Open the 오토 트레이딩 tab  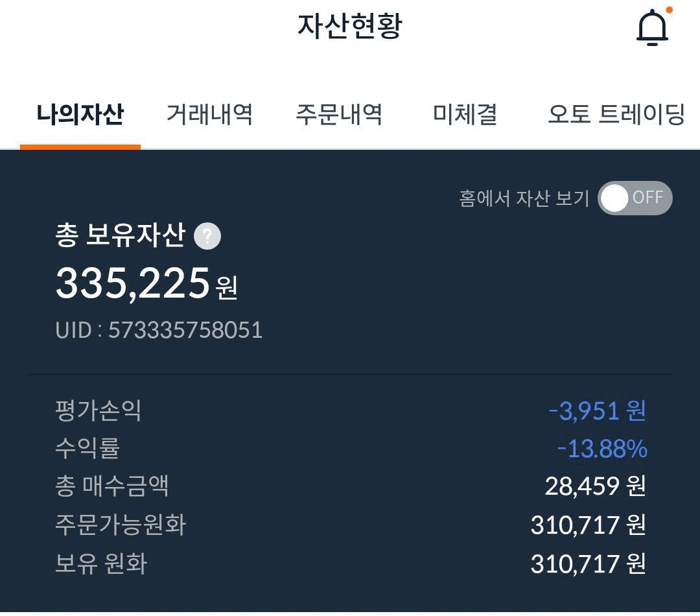click(x=616, y=114)
